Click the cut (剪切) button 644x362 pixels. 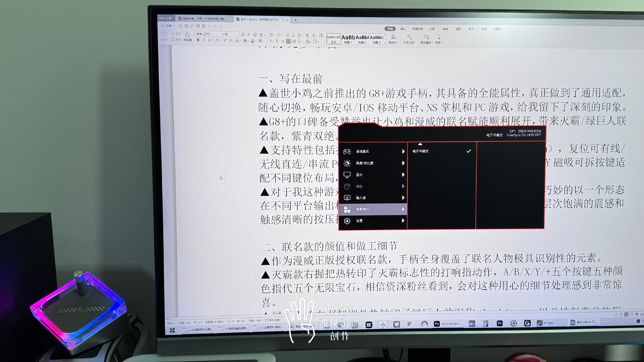click(176, 34)
